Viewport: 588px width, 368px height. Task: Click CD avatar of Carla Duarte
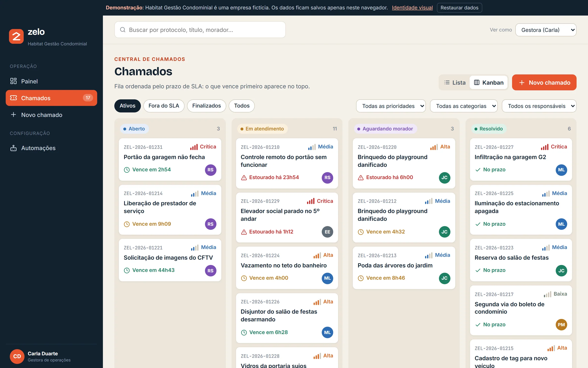click(x=17, y=356)
